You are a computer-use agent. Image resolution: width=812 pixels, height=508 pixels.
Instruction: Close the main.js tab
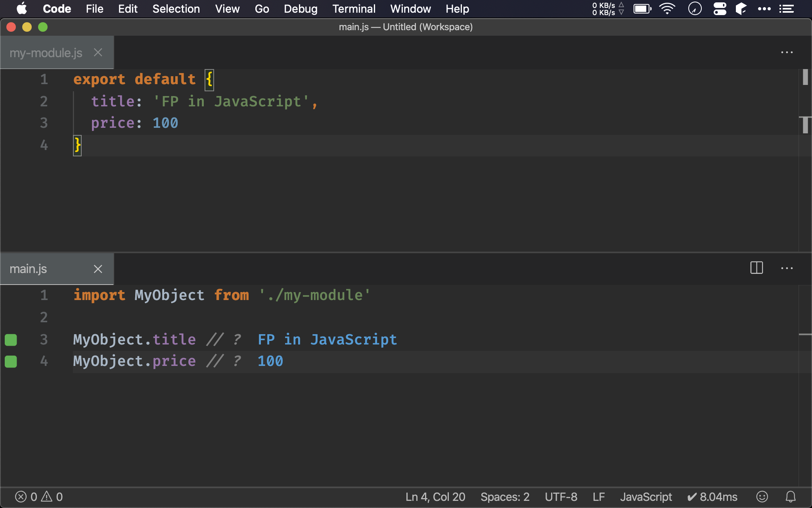(98, 269)
